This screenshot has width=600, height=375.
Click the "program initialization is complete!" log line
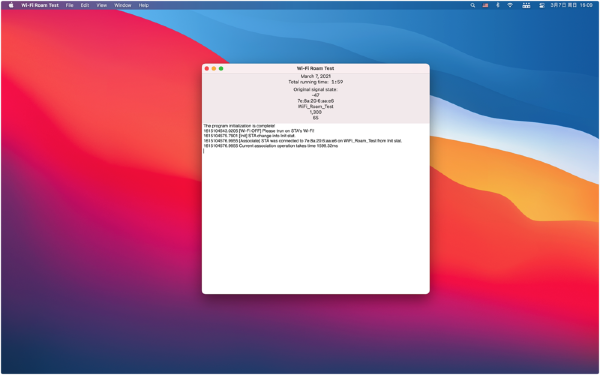239,126
